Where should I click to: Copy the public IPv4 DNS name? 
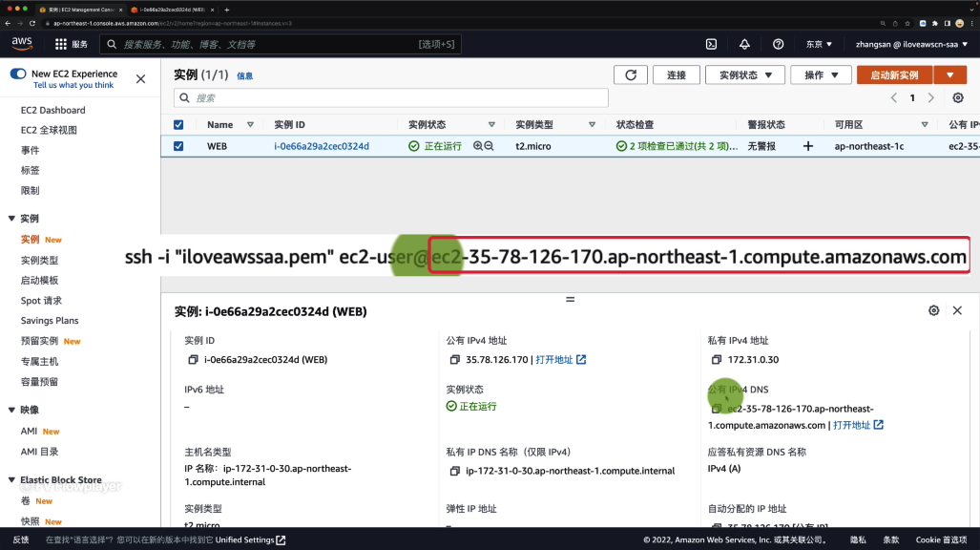717,409
